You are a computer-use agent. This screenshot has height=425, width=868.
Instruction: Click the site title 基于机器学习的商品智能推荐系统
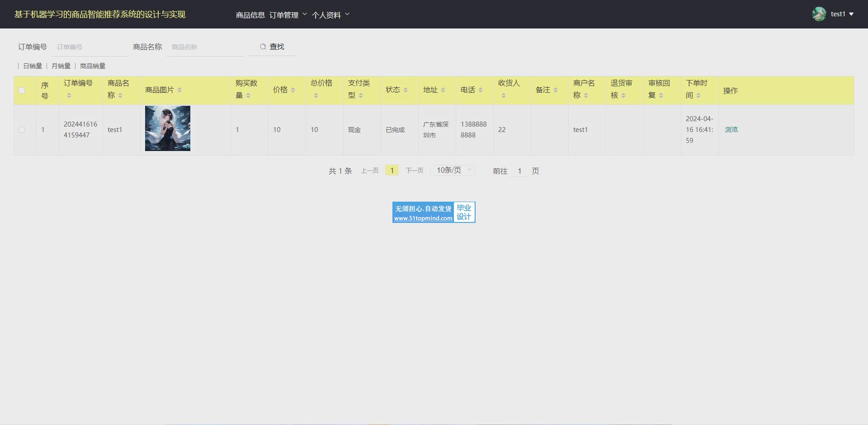[100, 14]
